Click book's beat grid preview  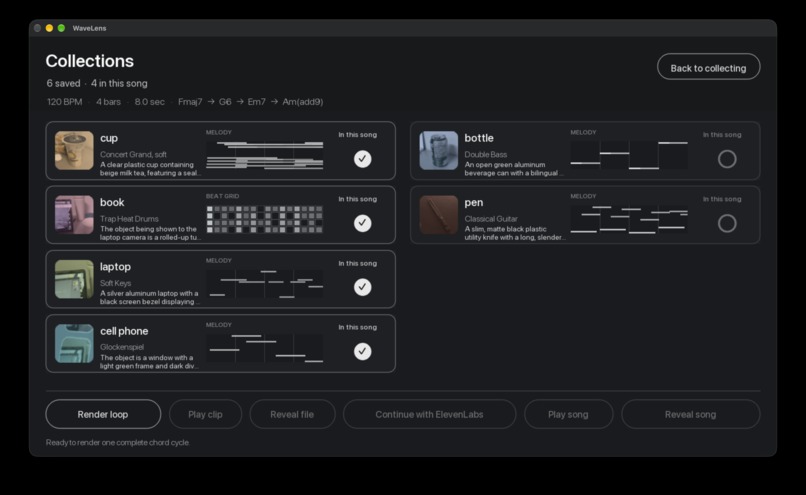(265, 219)
